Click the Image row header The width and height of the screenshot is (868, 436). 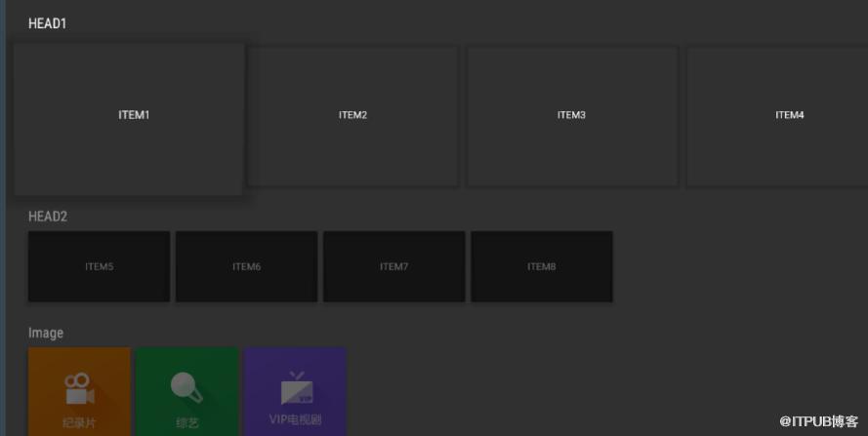(46, 333)
